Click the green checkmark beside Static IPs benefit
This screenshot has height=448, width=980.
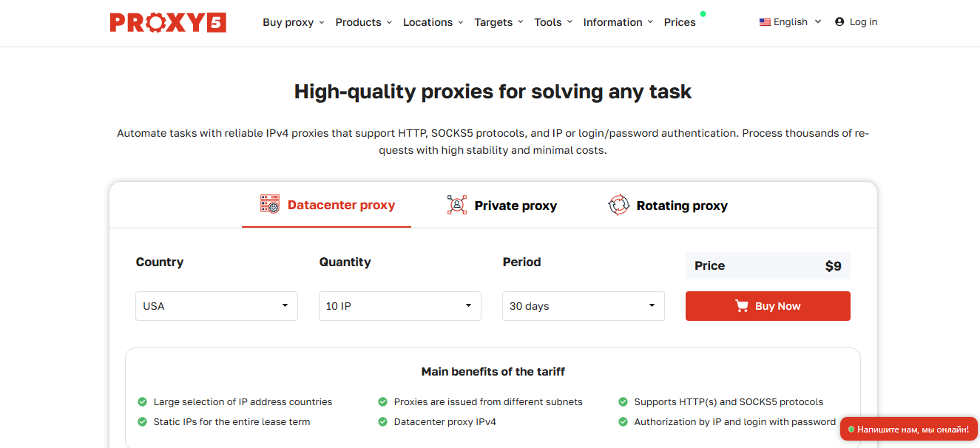point(142,422)
